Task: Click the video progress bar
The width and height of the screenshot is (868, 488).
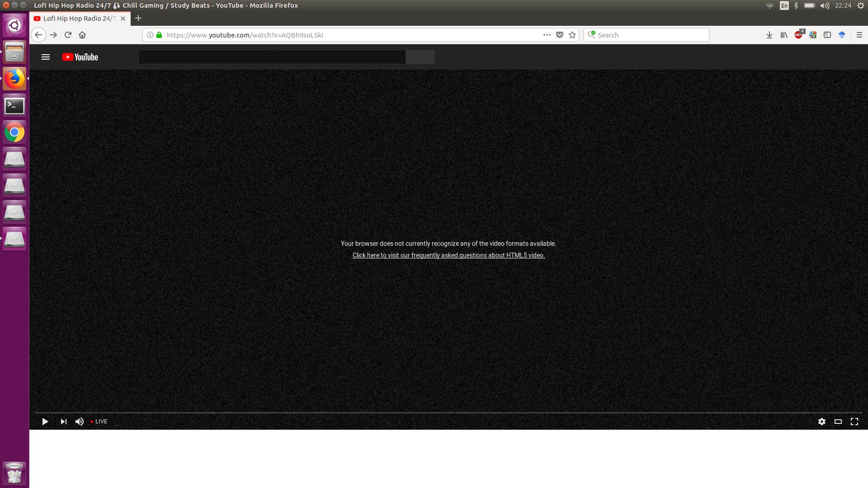Action: point(448,413)
